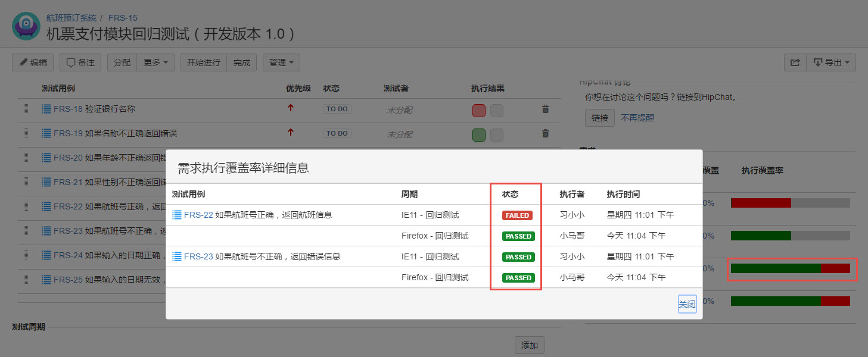Image resolution: width=868 pixels, height=357 pixels.
Task: Open FRS-19 test case link
Action: pos(68,133)
